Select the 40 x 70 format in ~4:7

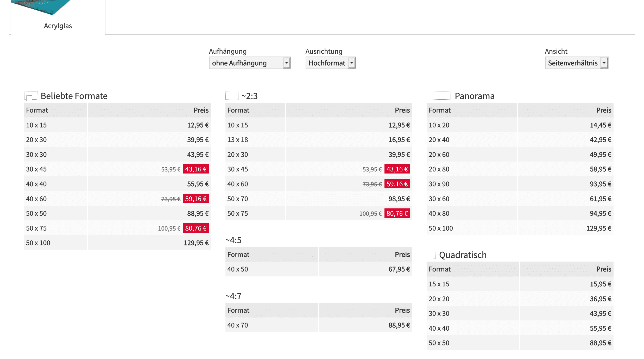click(x=237, y=325)
